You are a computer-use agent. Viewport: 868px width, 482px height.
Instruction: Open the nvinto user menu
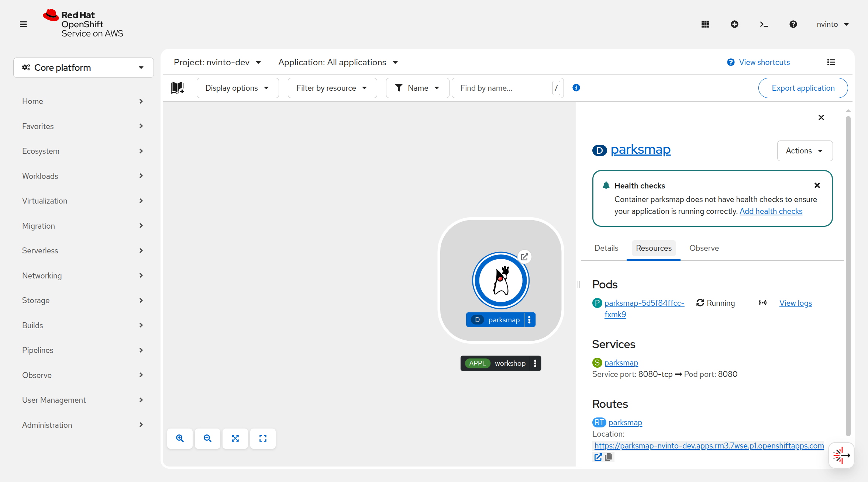click(833, 24)
